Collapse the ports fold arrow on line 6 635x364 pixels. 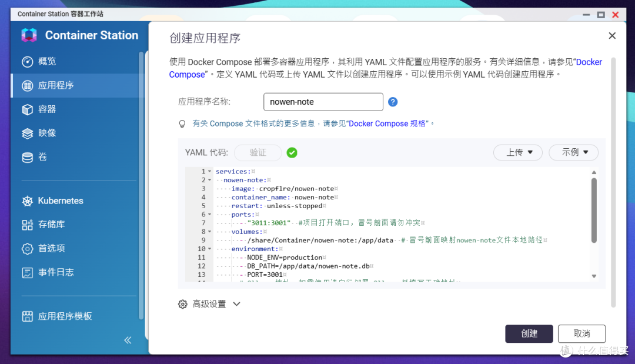(x=209, y=214)
